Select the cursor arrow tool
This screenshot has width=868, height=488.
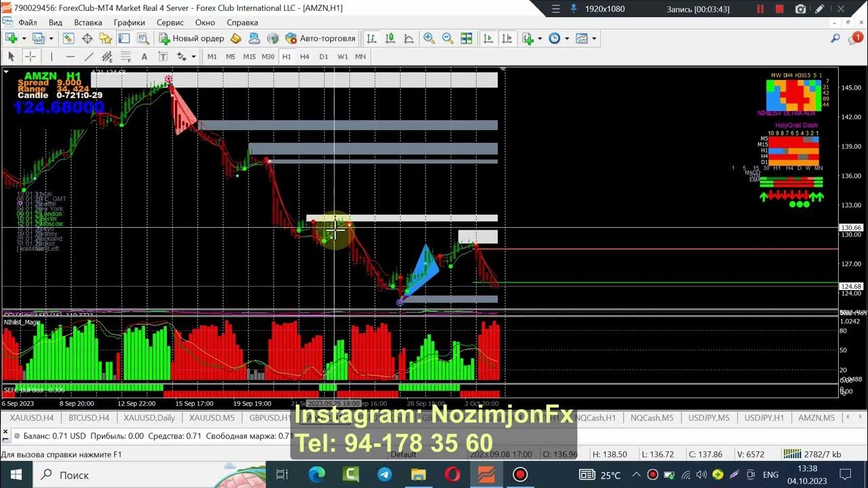(x=11, y=56)
